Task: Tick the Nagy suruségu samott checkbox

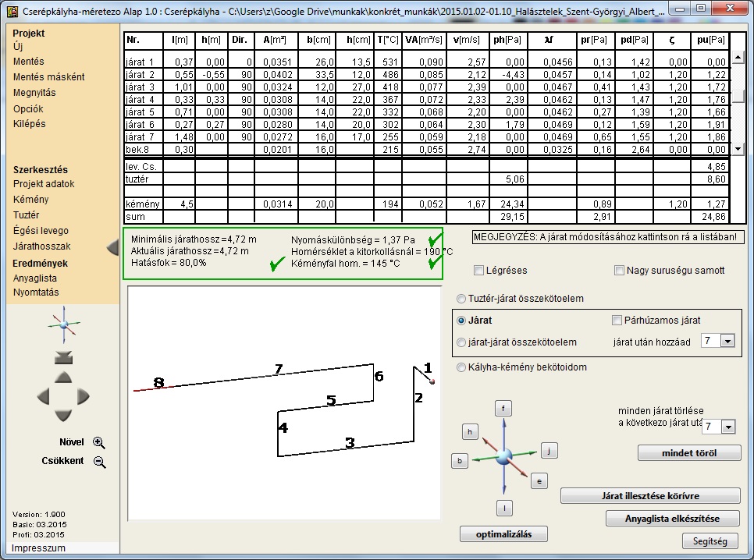Action: coord(619,271)
